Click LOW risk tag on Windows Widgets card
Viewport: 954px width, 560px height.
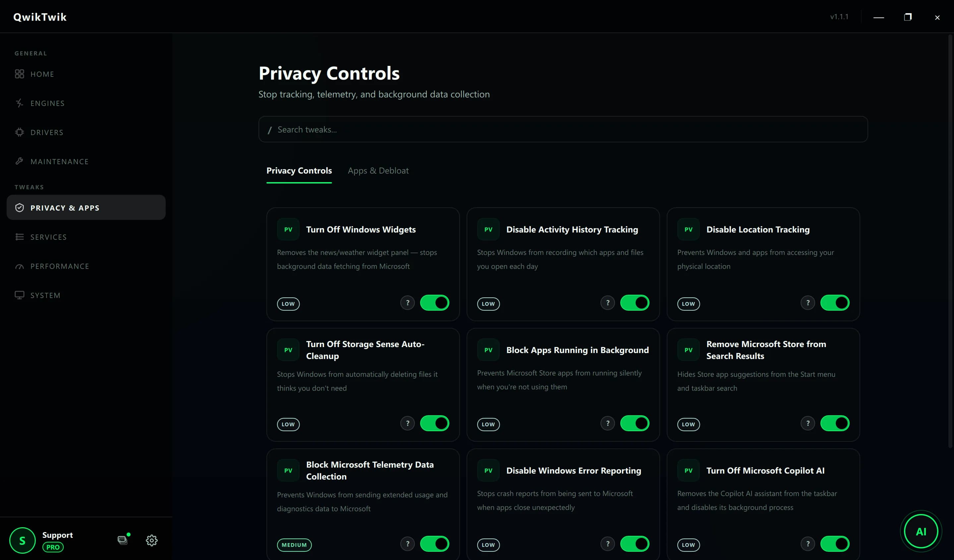tap(288, 304)
